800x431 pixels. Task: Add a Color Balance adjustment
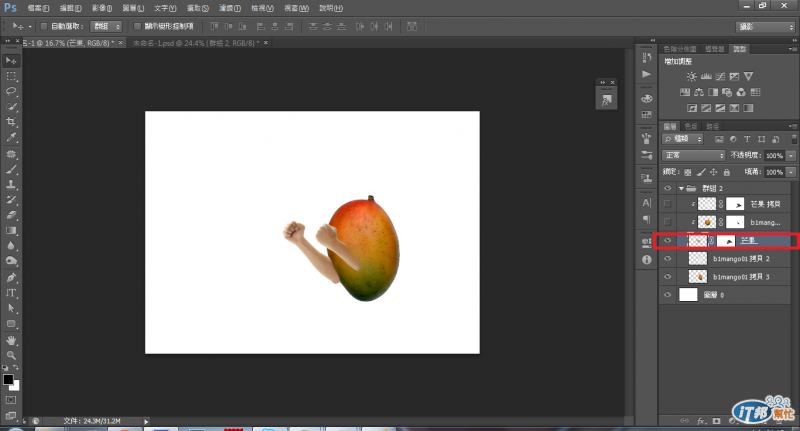(699, 92)
